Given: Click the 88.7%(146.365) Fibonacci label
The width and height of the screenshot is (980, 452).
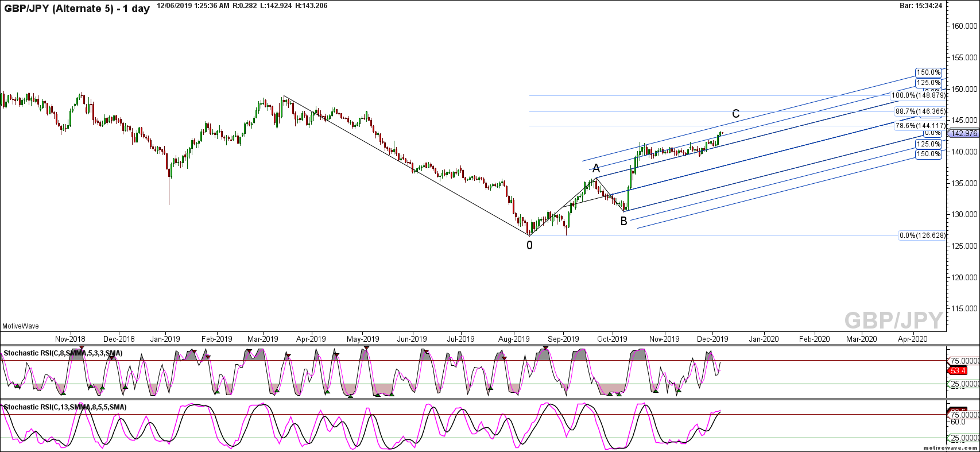Looking at the screenshot, I should point(920,111).
